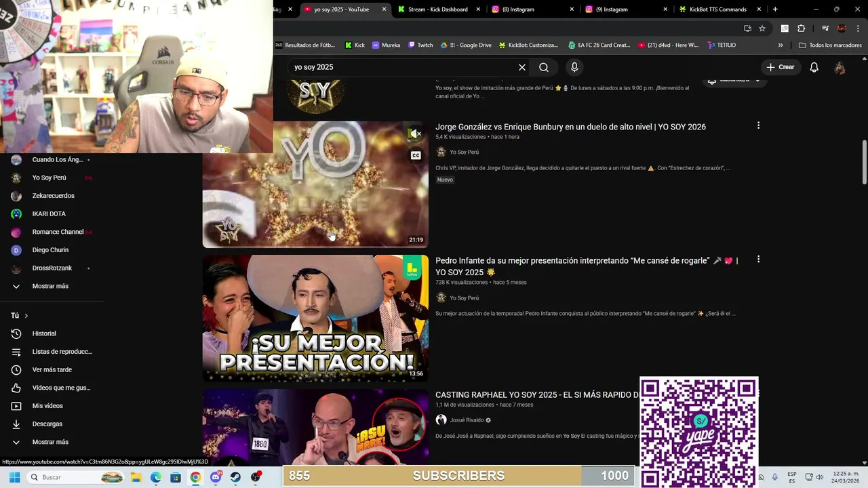Open options menu for Pedro Infante video

[758, 260]
